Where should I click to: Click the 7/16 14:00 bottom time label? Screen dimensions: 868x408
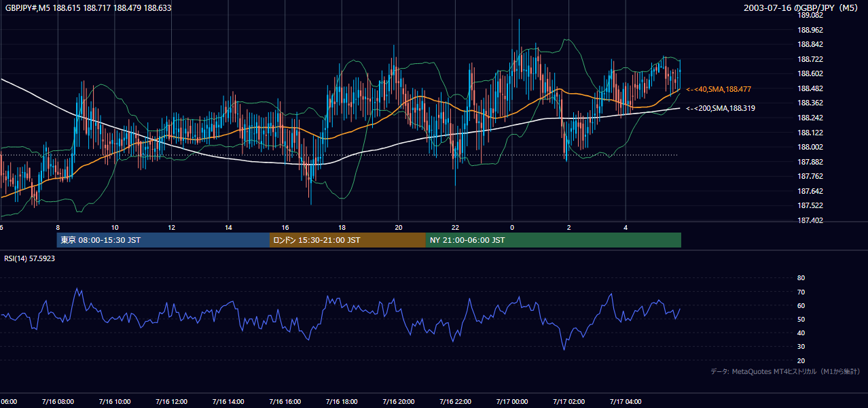[228, 402]
